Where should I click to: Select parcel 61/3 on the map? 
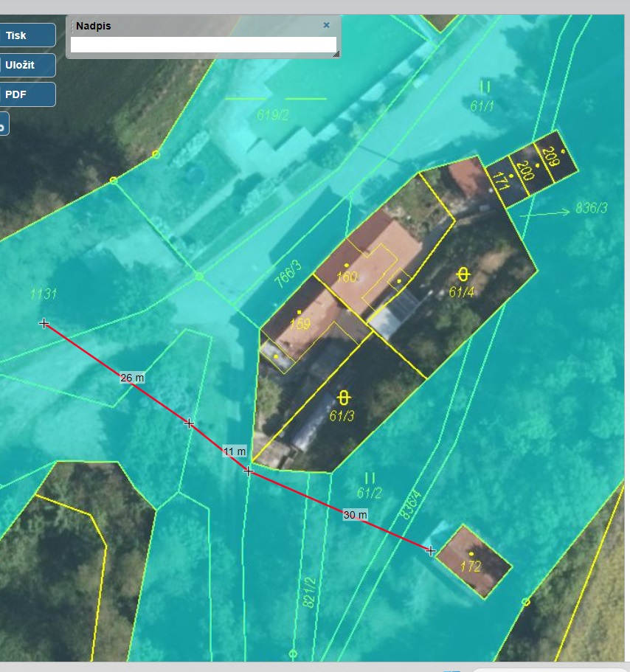(342, 415)
